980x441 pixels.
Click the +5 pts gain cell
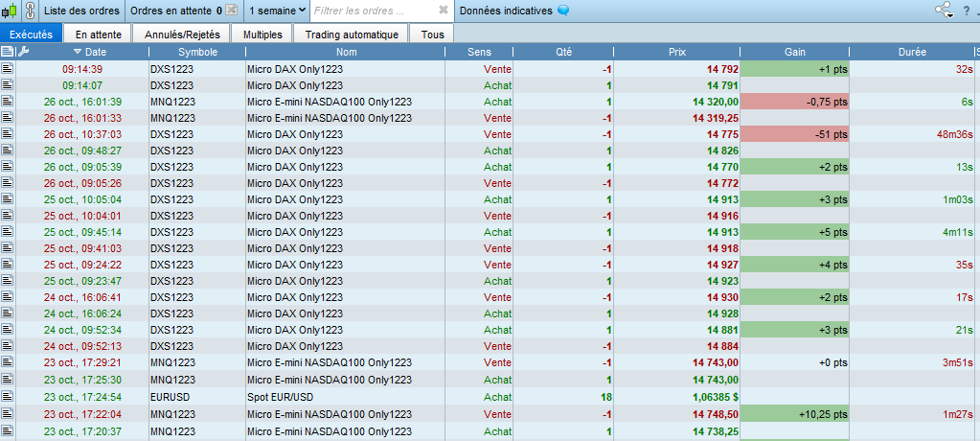coord(795,231)
